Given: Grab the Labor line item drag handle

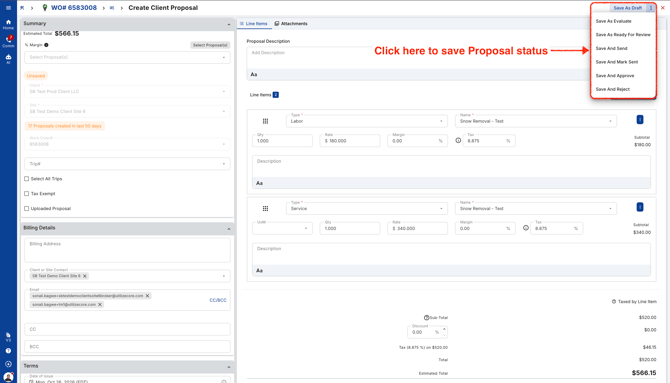Looking at the screenshot, I should [265, 121].
